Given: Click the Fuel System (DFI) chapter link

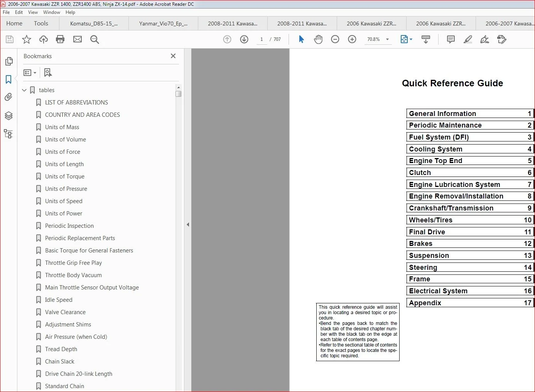Looking at the screenshot, I should click(x=470, y=137).
